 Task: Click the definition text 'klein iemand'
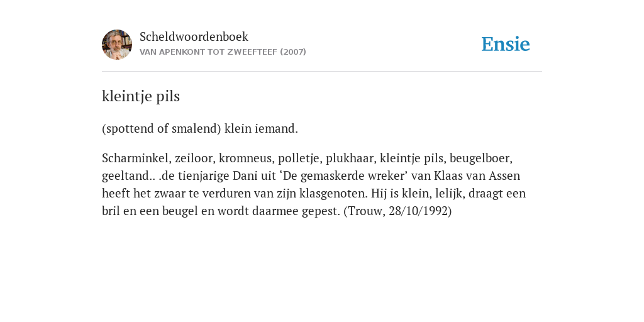[261, 129]
